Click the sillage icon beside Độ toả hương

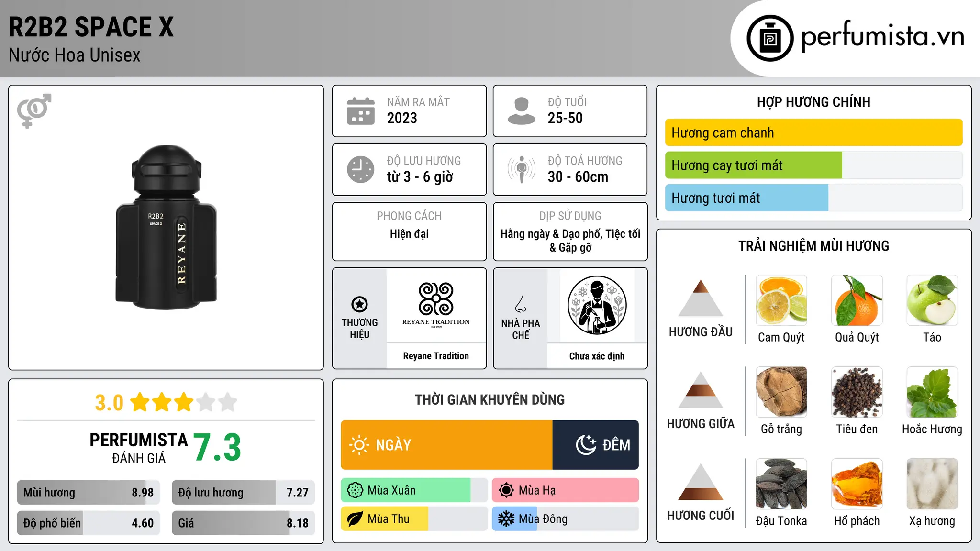[x=522, y=169]
